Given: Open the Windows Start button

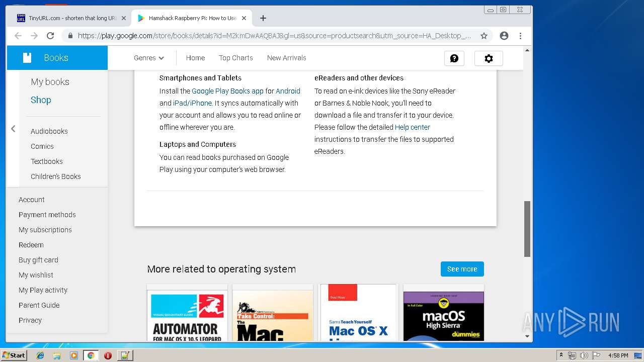Looking at the screenshot, I should coord(14,355).
